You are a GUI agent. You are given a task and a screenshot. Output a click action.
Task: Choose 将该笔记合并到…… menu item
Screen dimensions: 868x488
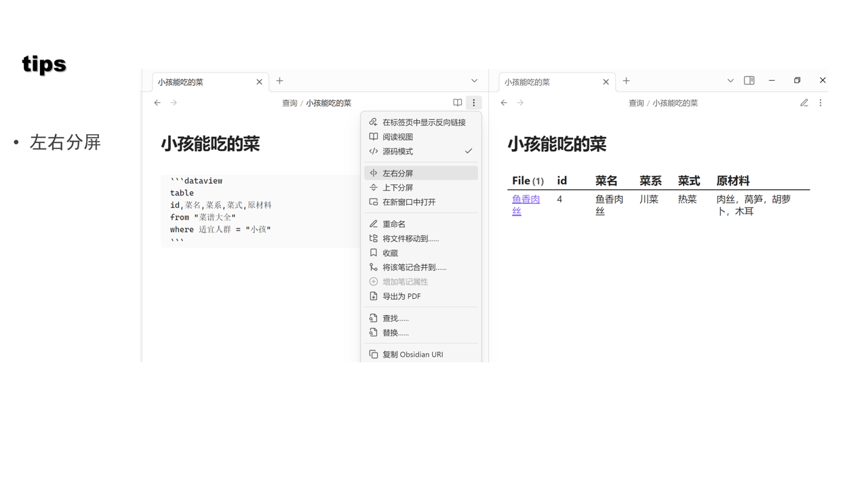coord(421,267)
